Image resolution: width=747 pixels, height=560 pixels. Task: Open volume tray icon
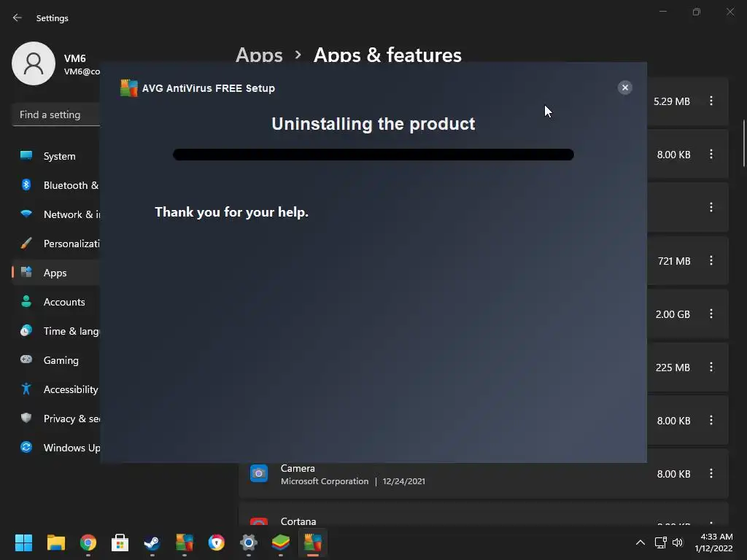[678, 542]
